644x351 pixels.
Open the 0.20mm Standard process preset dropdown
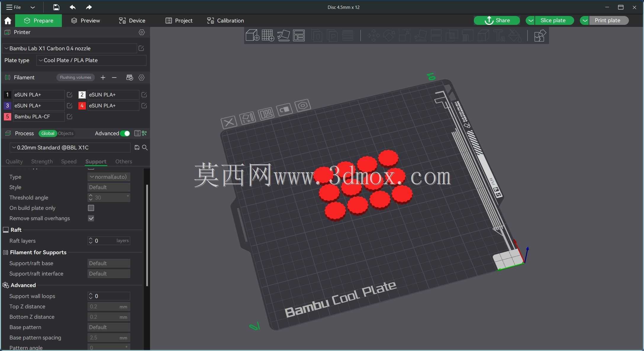[x=70, y=147]
